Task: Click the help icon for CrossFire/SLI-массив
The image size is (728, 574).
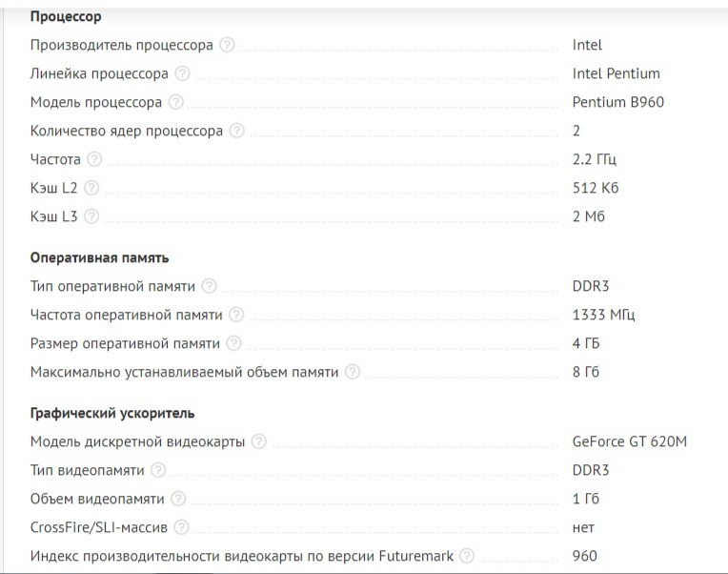Action: coord(181,527)
